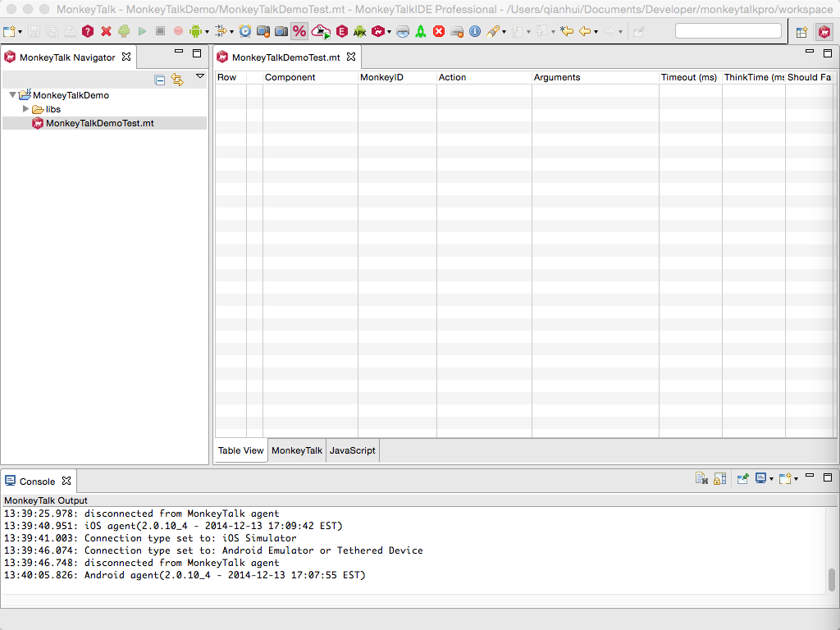Open the New wizard dropdown arrow
This screenshot has height=630, width=840.
(x=21, y=32)
